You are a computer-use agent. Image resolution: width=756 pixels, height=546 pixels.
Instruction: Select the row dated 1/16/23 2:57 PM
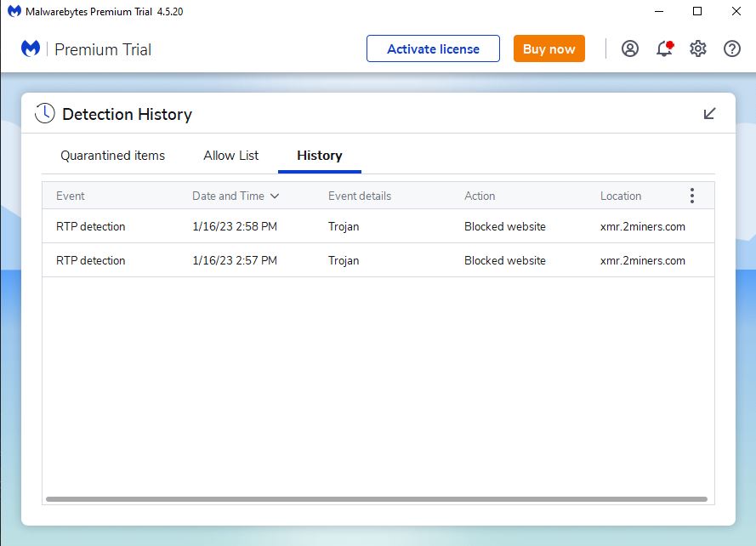click(x=378, y=260)
